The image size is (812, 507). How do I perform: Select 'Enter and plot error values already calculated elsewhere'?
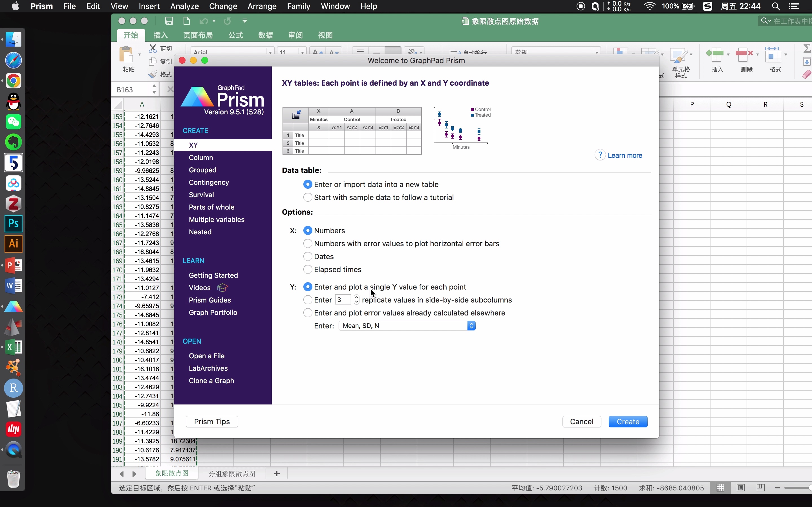307,313
